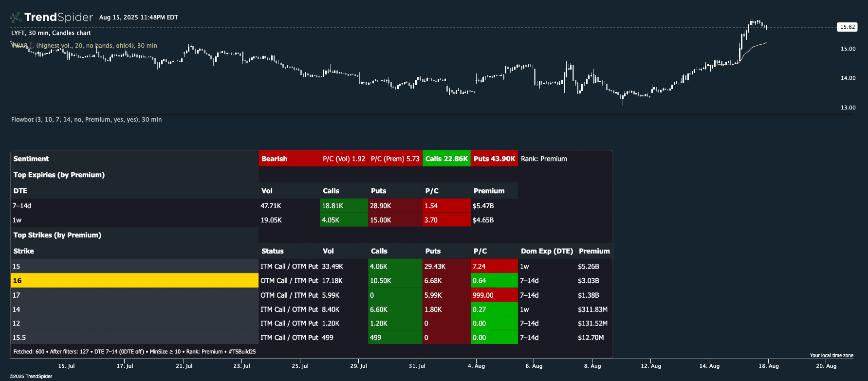
Task: Click the red 7.24 P/C cell
Action: (494, 266)
